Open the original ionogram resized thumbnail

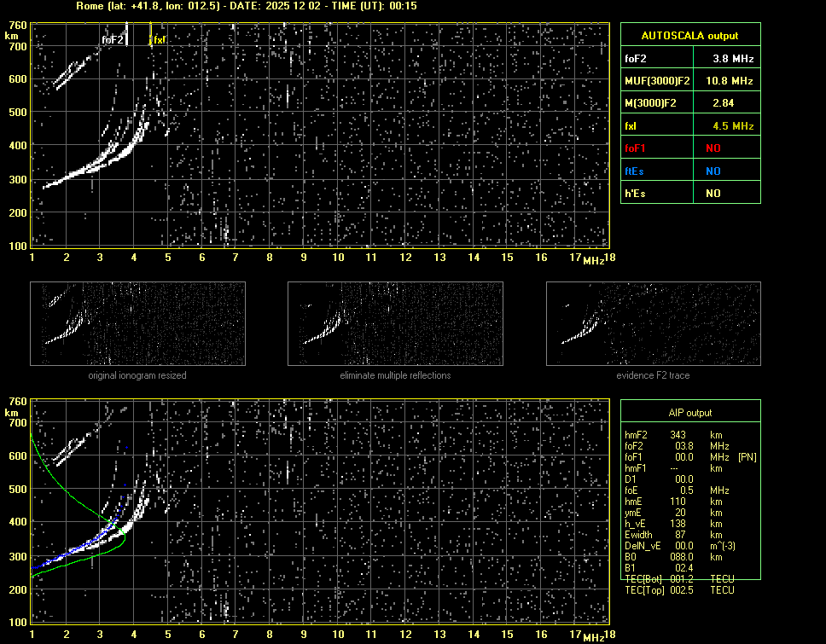tap(137, 324)
